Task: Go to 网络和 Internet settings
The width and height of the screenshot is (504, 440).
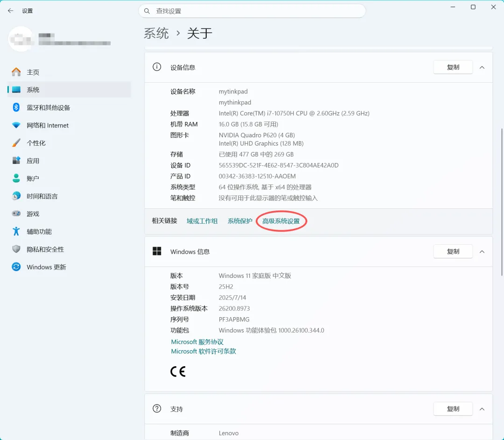Action: point(69,125)
